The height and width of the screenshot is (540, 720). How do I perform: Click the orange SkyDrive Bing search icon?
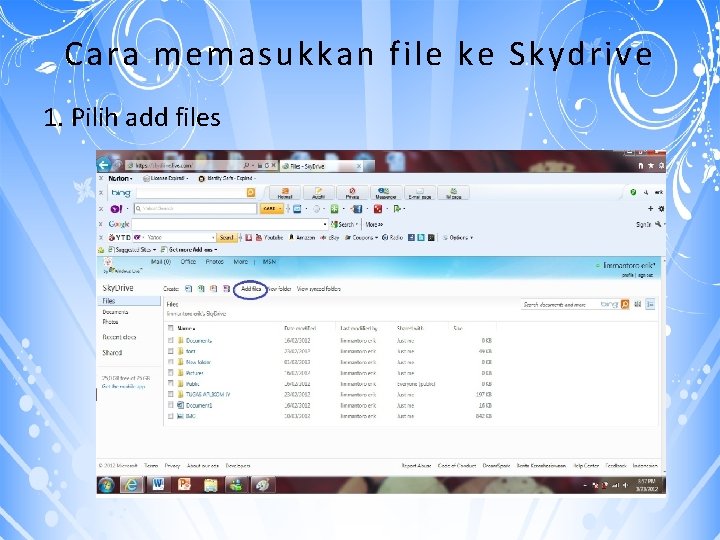click(624, 304)
